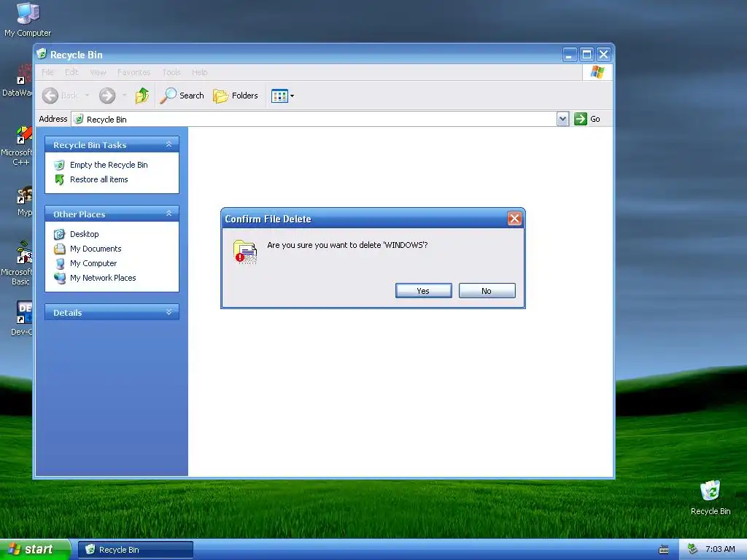This screenshot has width=747, height=560.
Task: Click the My Computer icon in Other Places
Action: pyautogui.click(x=60, y=263)
